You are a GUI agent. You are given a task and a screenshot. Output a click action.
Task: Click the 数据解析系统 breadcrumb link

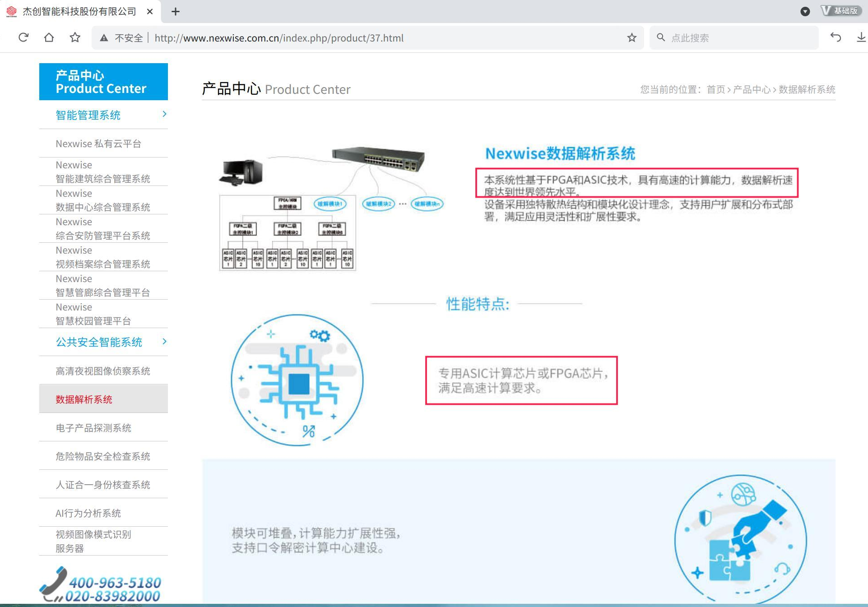(x=807, y=89)
